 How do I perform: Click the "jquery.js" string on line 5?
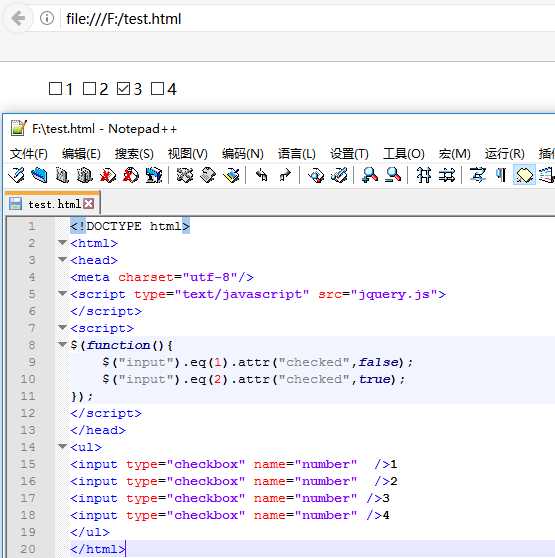coord(394,294)
